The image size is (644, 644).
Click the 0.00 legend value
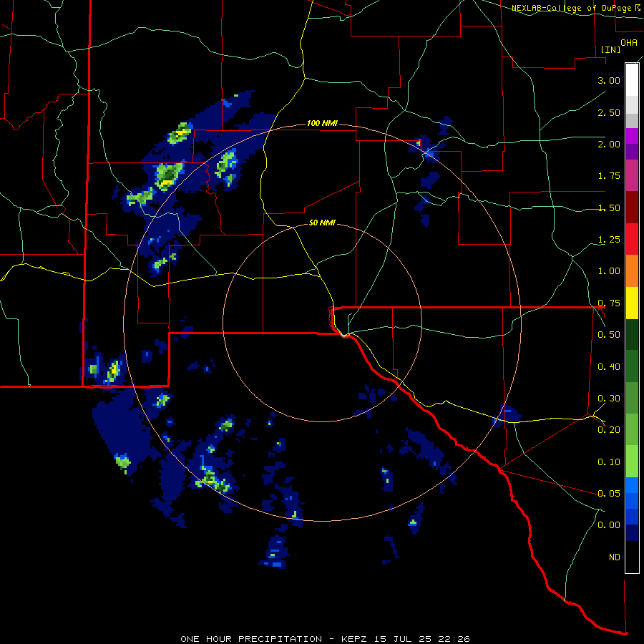(x=609, y=525)
